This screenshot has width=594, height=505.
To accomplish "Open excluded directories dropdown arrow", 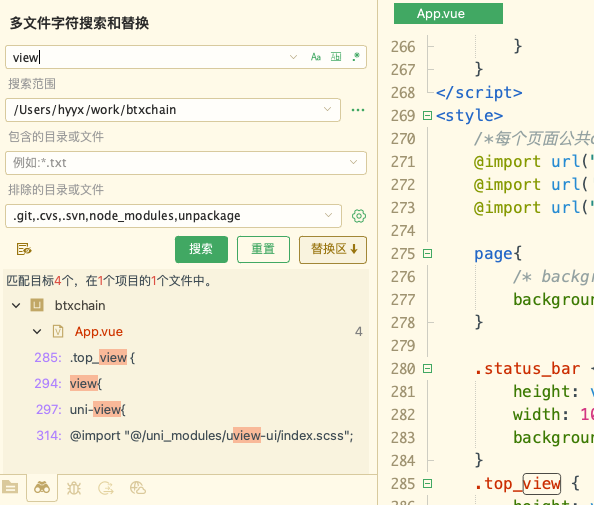I will [x=328, y=216].
